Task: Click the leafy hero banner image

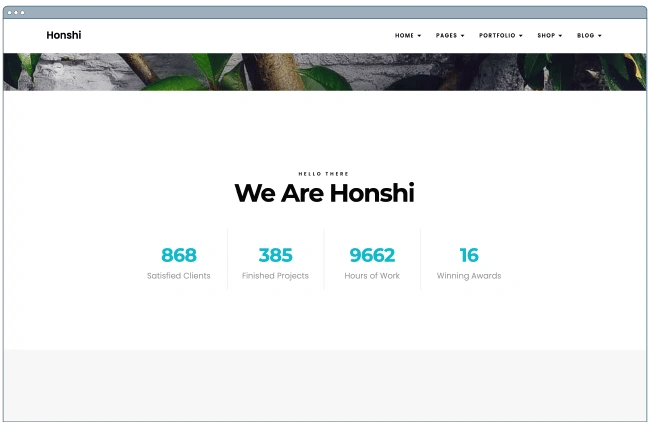Action: click(x=325, y=72)
